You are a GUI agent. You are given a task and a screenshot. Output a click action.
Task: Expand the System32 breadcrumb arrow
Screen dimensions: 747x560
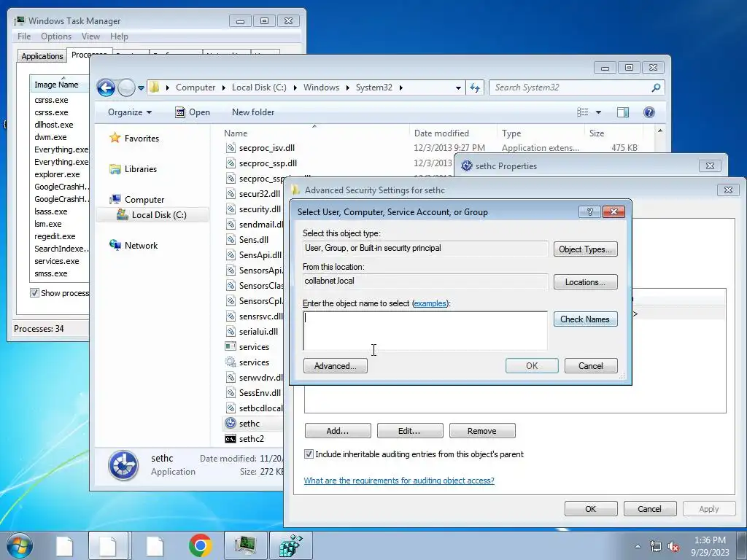coord(401,87)
